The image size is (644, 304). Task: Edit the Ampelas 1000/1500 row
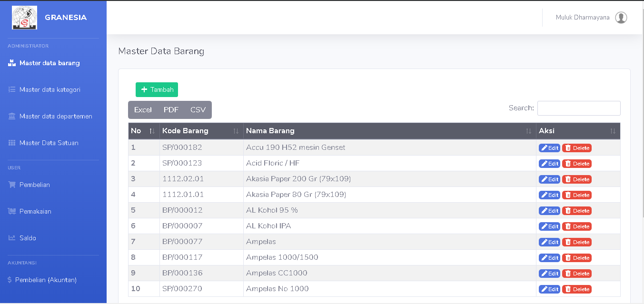pyautogui.click(x=549, y=258)
